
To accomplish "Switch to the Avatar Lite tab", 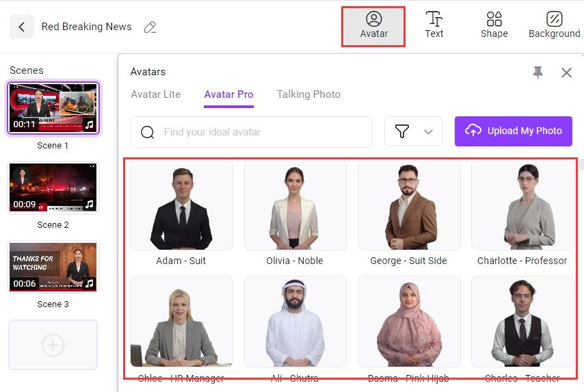I will [x=156, y=94].
